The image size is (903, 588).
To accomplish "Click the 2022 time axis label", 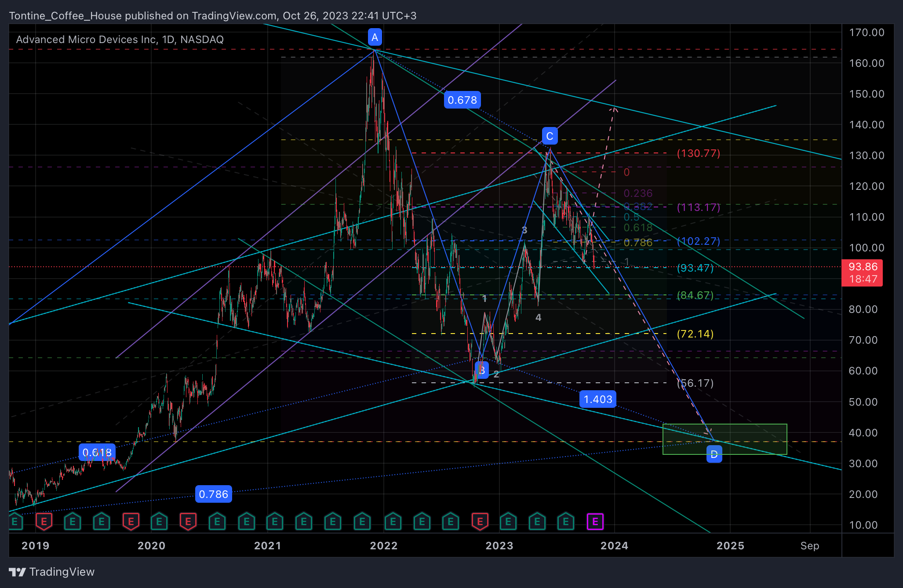I will (x=384, y=546).
